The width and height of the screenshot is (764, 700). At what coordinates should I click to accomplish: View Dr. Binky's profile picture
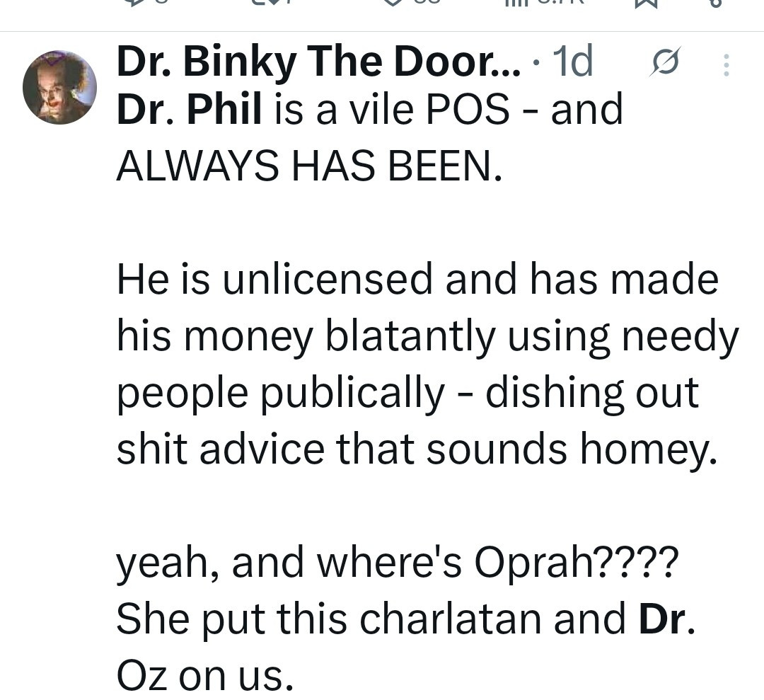point(59,87)
